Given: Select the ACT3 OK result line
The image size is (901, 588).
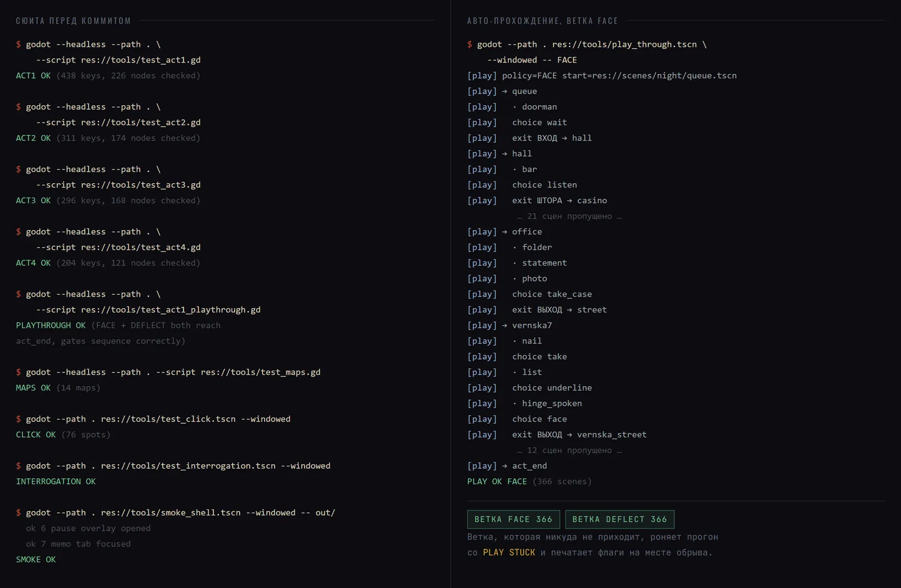Looking at the screenshot, I should 108,200.
